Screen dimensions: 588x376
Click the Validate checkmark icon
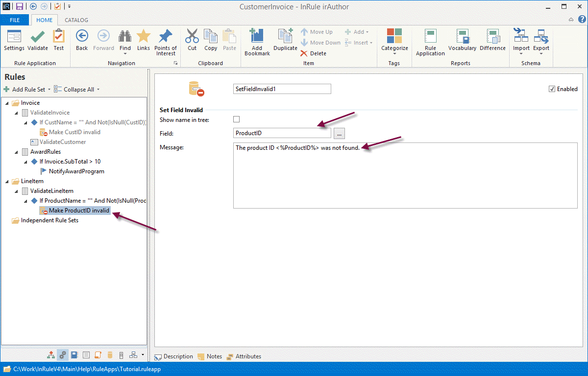(37, 37)
